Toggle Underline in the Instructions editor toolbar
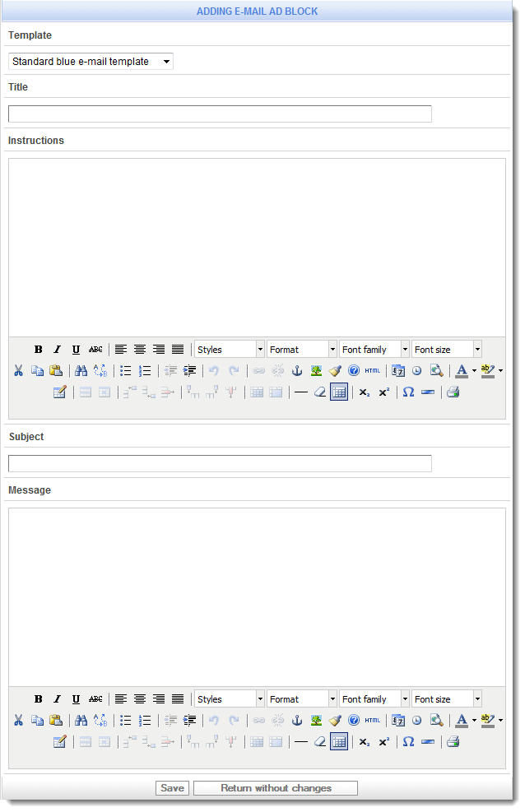 pos(76,350)
